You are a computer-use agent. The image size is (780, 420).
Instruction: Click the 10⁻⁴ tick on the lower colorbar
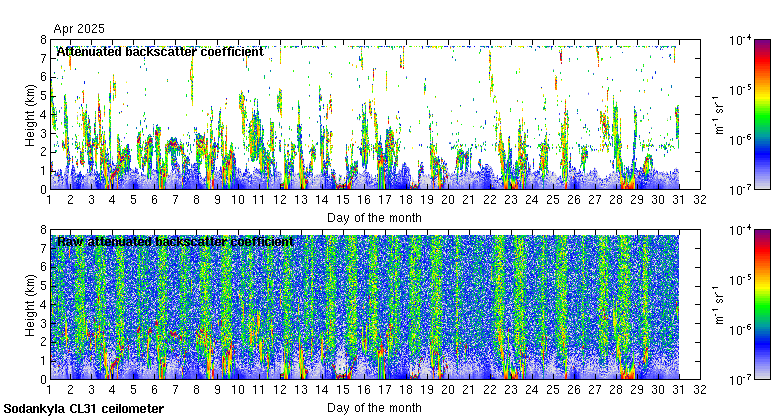(x=741, y=230)
